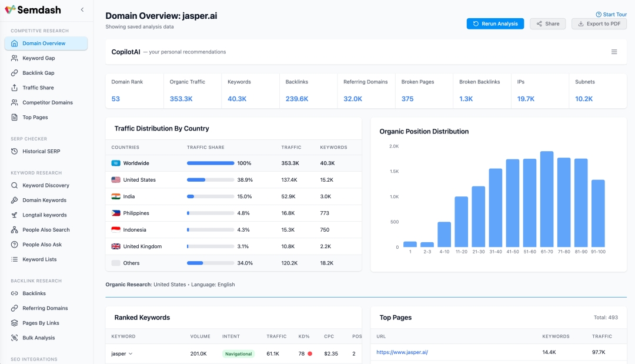Viewport: 635px width, 364px height.
Task: Click the United Kingdom country row
Action: (233, 246)
